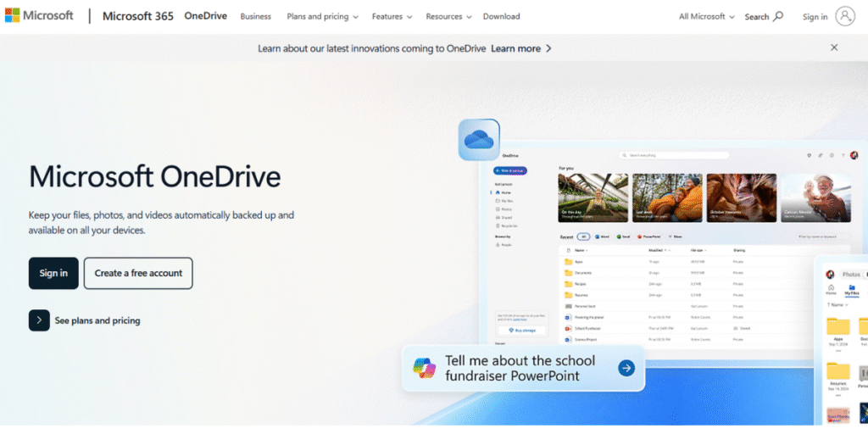Viewport: 868px width, 434px height.
Task: Open the Apps folder in phone mockup
Action: pos(838,331)
